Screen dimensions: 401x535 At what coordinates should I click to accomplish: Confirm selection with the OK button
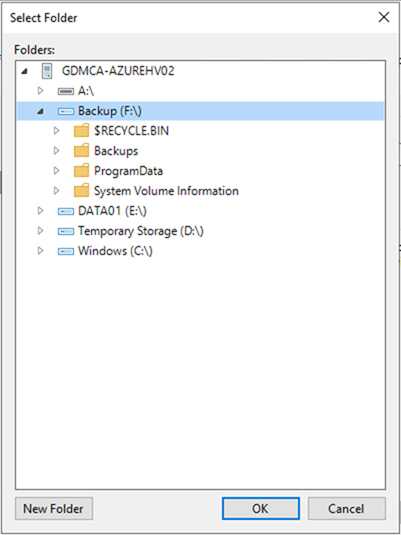[x=261, y=509]
